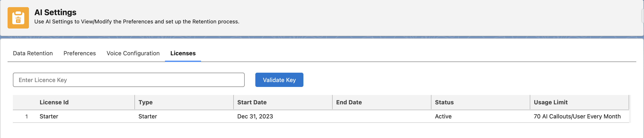This screenshot has width=644, height=138.
Task: Click the Dec 31, 2023 start date
Action: tap(255, 116)
